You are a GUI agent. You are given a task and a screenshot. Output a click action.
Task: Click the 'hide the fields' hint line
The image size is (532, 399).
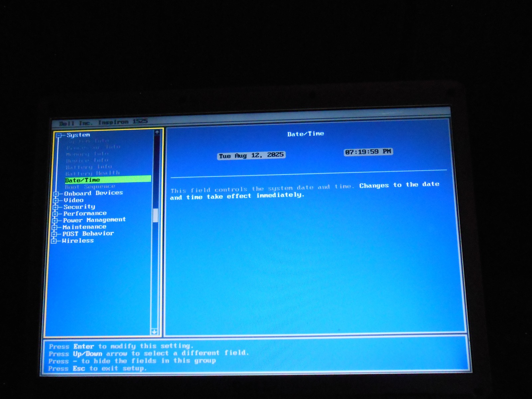click(132, 361)
